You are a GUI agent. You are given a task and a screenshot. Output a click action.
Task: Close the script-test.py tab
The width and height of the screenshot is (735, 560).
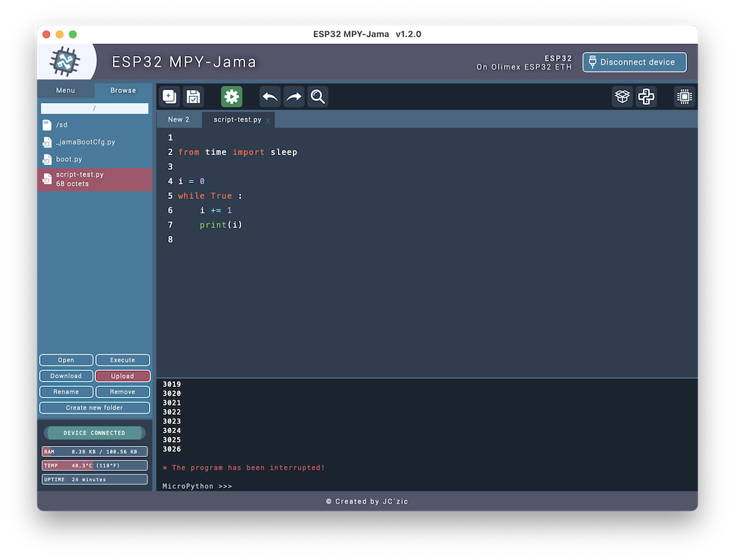268,120
